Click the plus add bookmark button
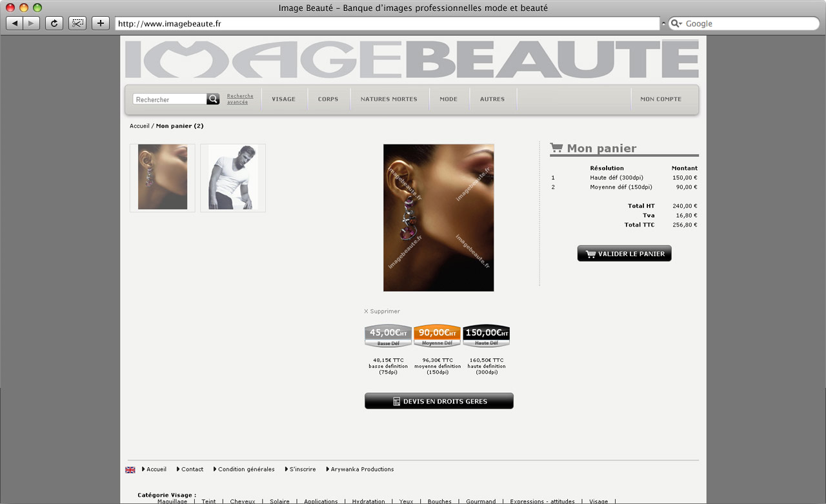This screenshot has height=504, width=826. point(101,23)
